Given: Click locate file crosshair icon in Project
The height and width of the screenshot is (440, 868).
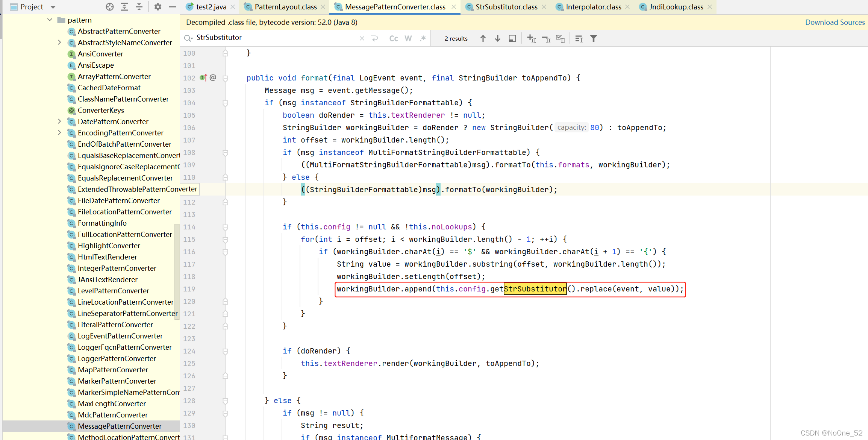Looking at the screenshot, I should 110,7.
